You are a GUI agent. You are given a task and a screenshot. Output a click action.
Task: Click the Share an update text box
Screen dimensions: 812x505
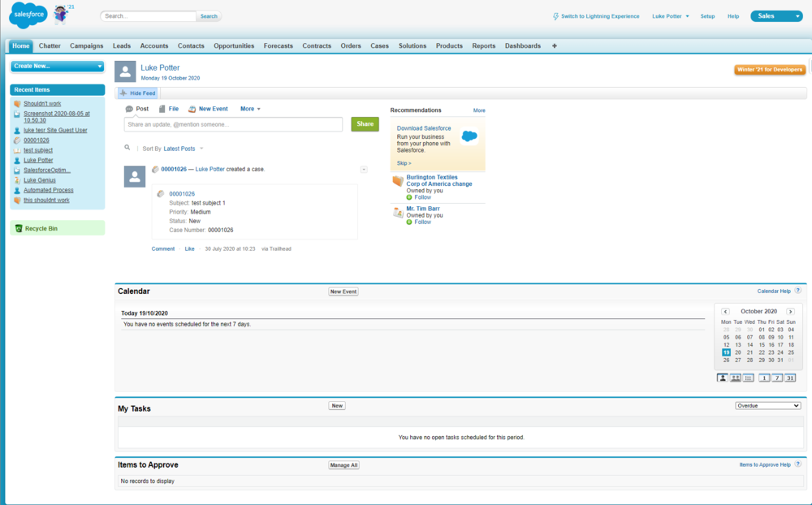point(233,124)
